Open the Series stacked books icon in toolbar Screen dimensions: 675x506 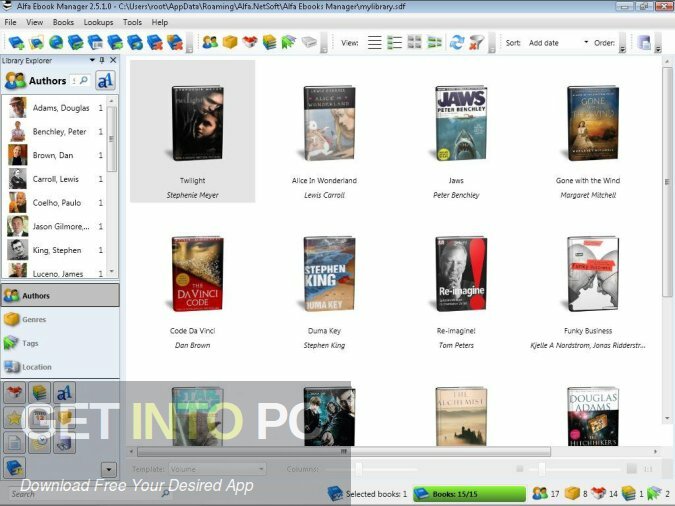(x=269, y=42)
